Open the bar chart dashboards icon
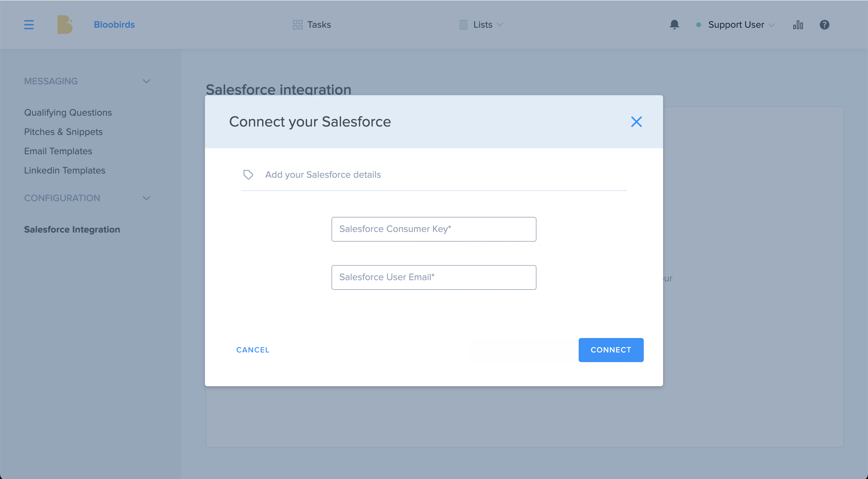 pos(798,25)
